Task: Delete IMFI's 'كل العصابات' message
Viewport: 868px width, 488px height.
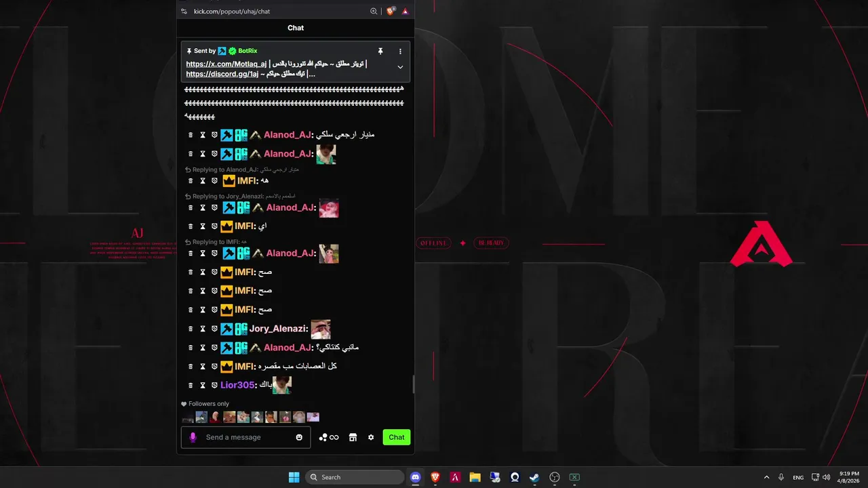Action: [x=191, y=367]
